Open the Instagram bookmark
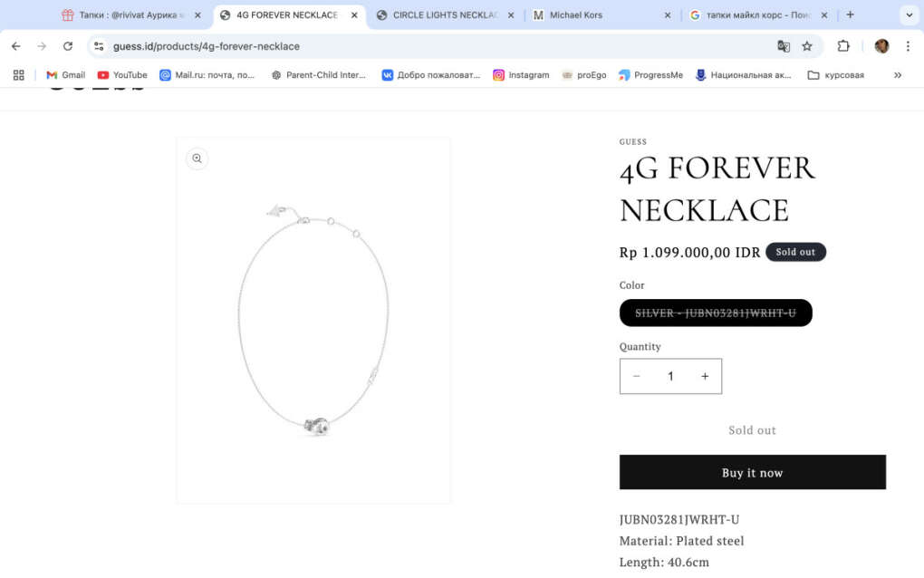The image size is (924, 578). pos(521,75)
